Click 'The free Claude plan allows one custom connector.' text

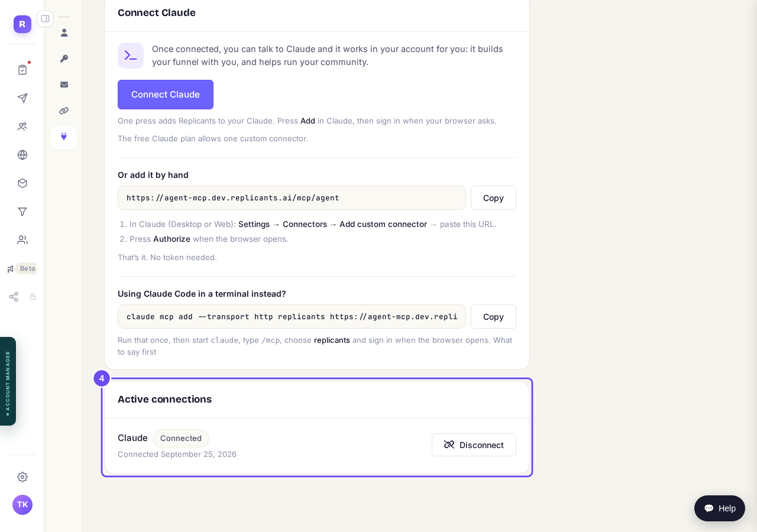pyautogui.click(x=213, y=138)
